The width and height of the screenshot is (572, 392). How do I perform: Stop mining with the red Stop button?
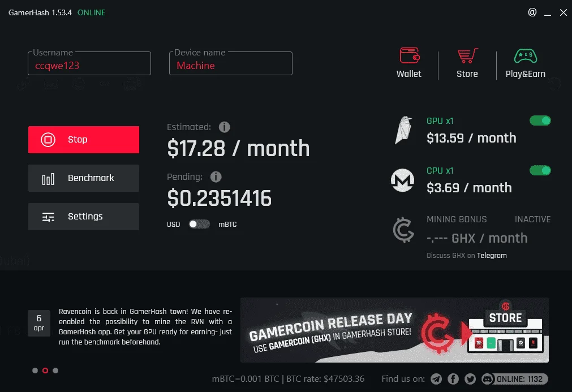pyautogui.click(x=84, y=140)
